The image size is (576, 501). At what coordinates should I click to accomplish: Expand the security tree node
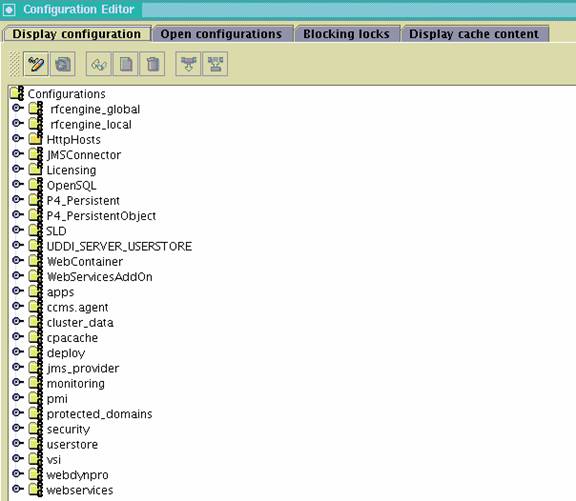point(17,428)
